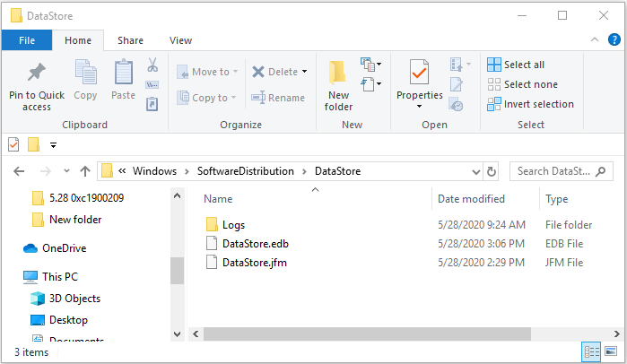Click Quick Access Toolbar properties icon

[13, 144]
